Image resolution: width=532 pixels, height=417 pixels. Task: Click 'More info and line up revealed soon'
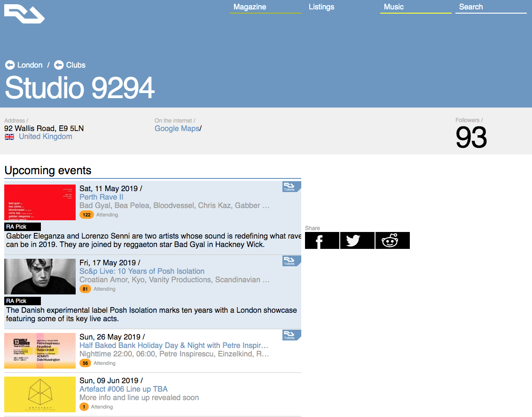(x=139, y=398)
